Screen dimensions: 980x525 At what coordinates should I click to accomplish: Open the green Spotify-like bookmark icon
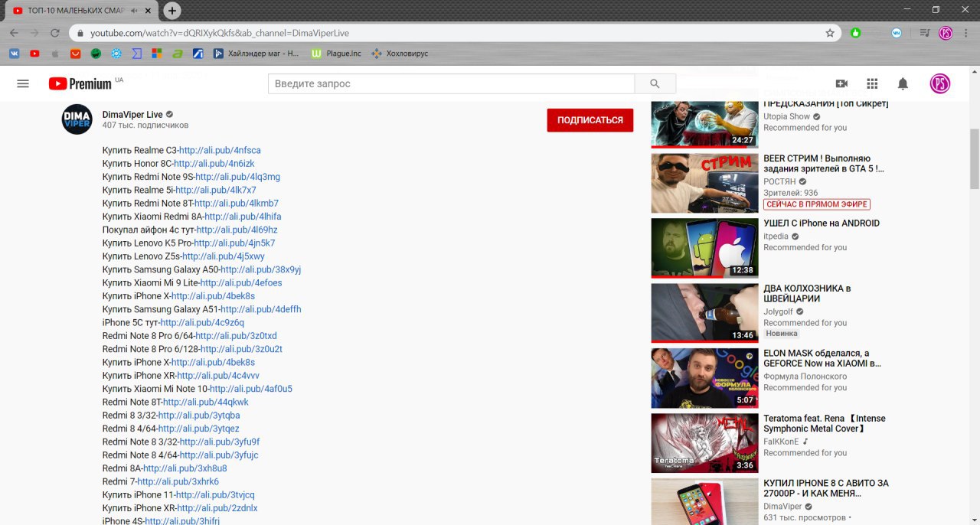click(x=96, y=54)
